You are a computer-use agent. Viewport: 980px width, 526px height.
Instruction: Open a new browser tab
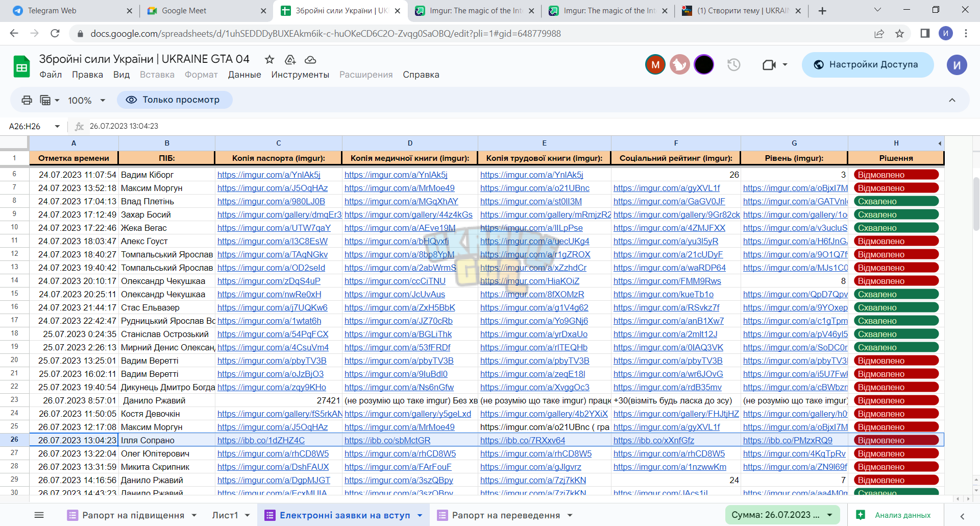[822, 11]
